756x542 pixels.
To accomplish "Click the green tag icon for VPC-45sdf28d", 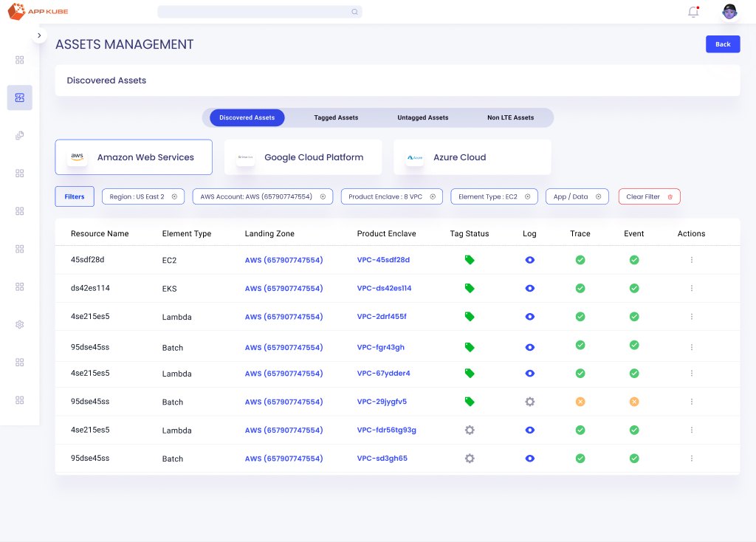I will click(x=470, y=260).
